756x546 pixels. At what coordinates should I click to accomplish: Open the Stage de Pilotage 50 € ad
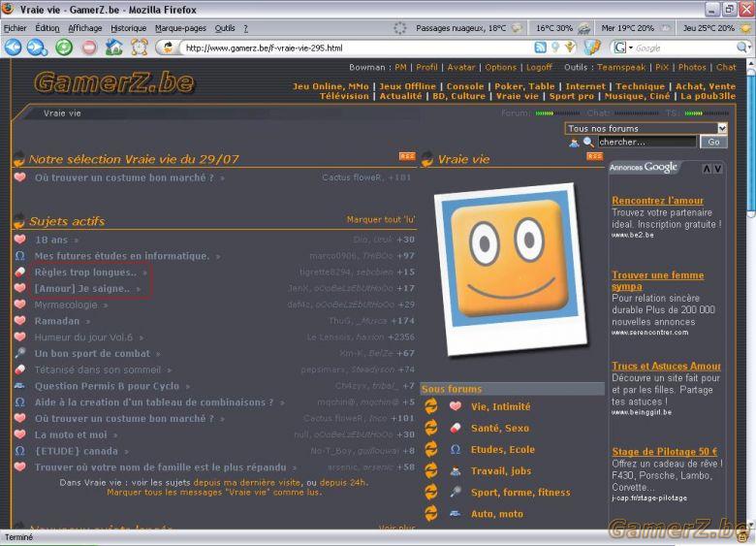click(664, 452)
